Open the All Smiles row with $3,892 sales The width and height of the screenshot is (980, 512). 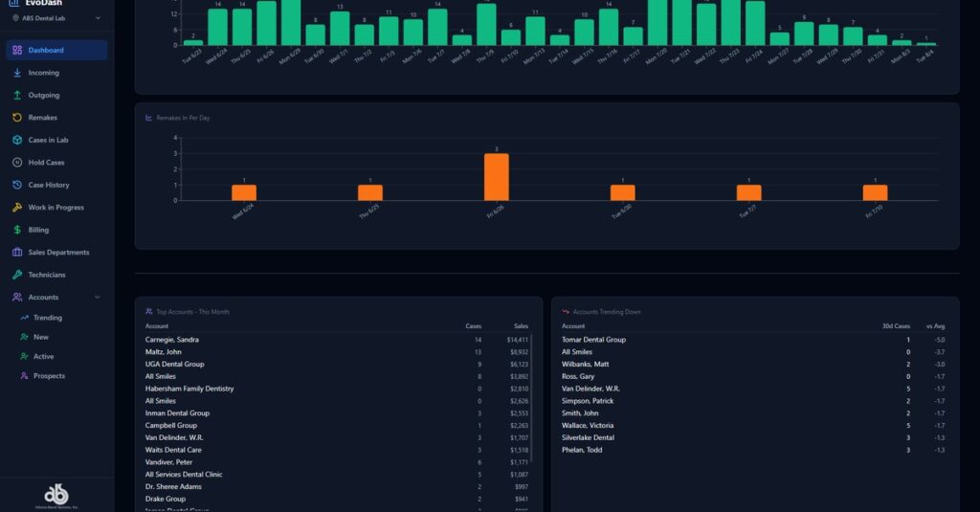(337, 376)
